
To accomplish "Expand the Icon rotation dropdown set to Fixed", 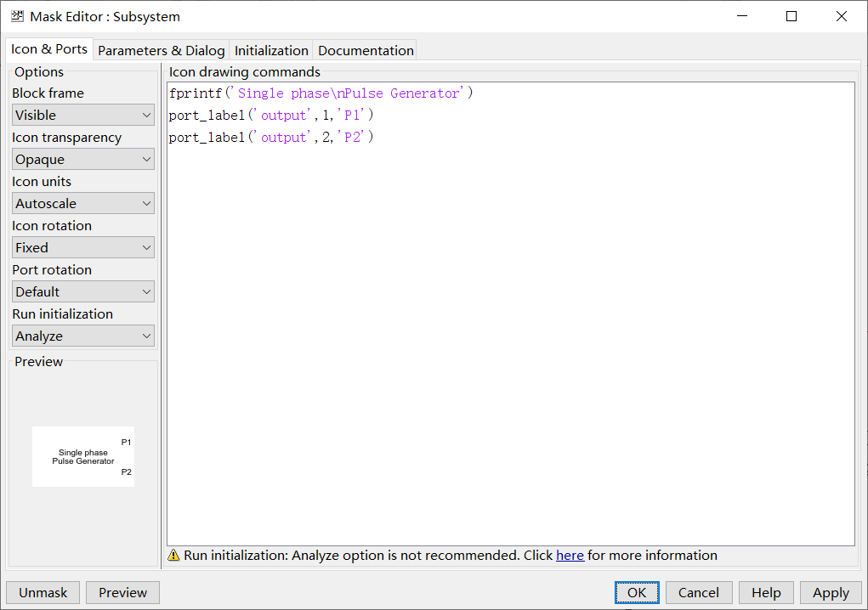I will pos(83,248).
